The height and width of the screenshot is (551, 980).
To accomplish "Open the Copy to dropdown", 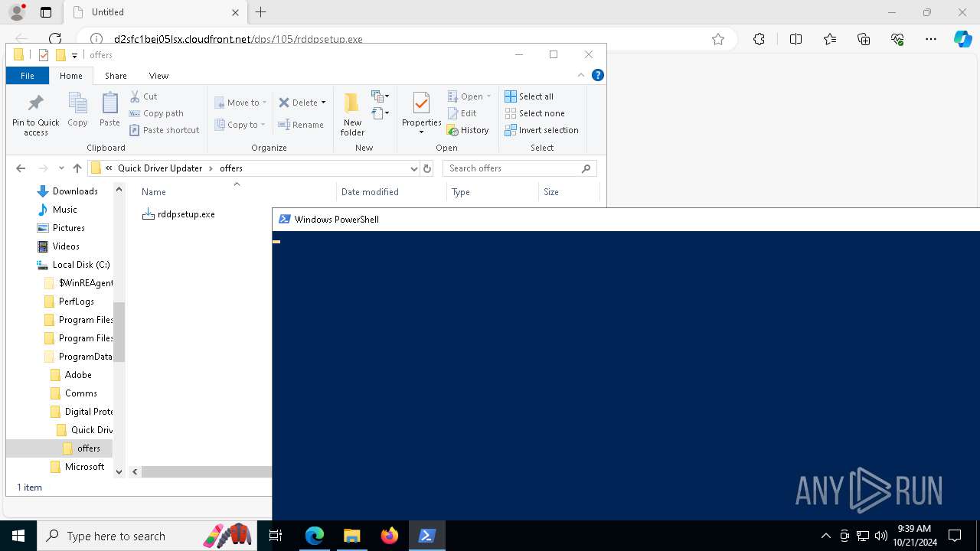I will tap(240, 125).
